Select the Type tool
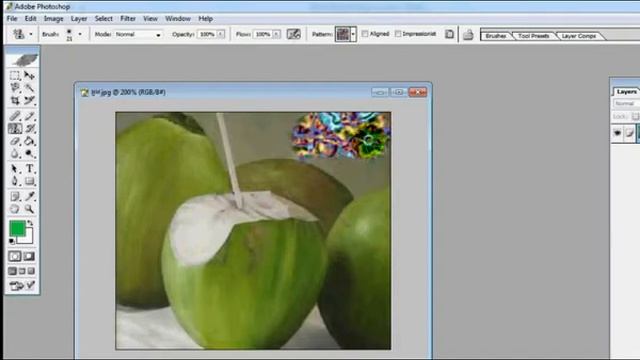The image size is (640, 360). click(29, 169)
